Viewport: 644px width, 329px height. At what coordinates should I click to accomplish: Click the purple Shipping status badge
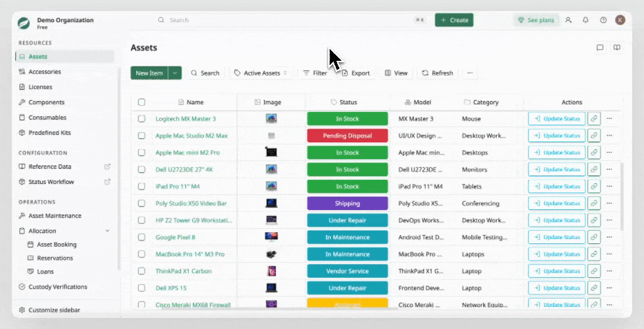348,203
